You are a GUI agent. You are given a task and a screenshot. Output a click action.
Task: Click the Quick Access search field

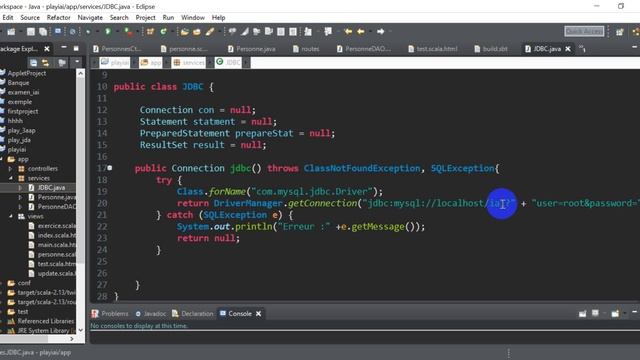584,31
